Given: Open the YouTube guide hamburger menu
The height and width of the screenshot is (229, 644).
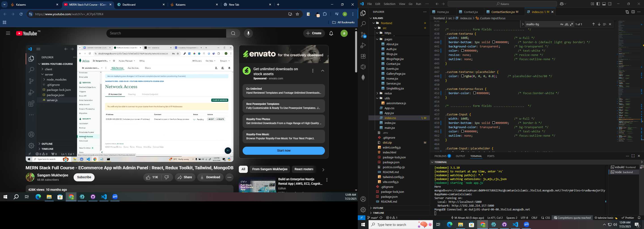Looking at the screenshot, I should coord(8,33).
